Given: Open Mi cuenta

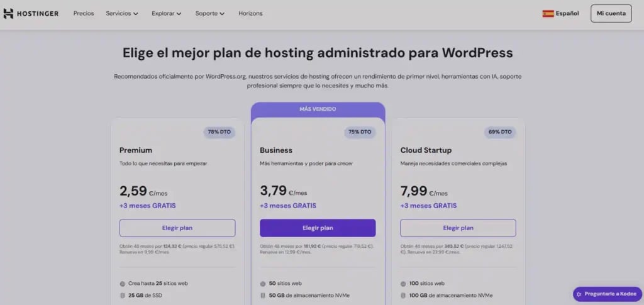Looking at the screenshot, I should pyautogui.click(x=611, y=14).
